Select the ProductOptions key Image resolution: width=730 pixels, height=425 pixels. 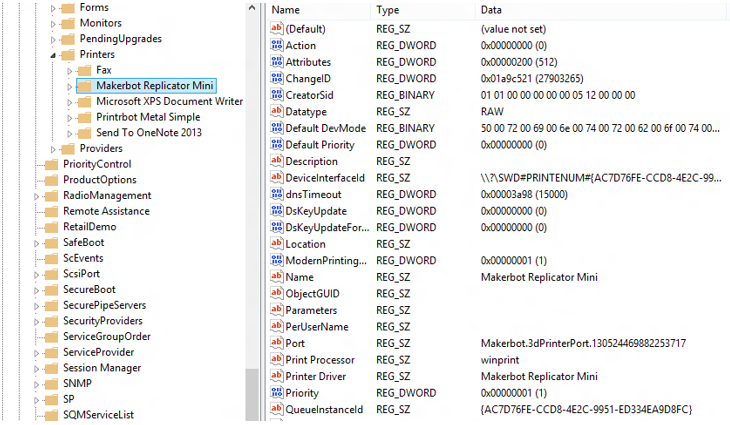(100, 180)
